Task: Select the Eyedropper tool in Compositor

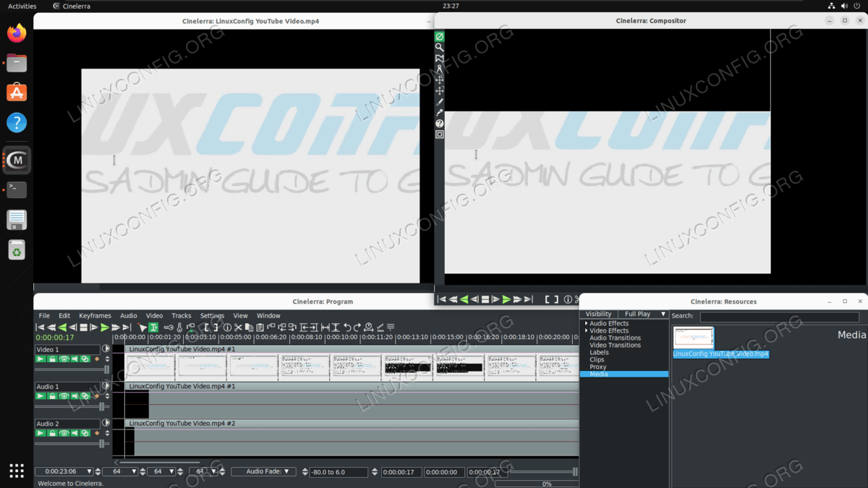Action: click(x=439, y=113)
